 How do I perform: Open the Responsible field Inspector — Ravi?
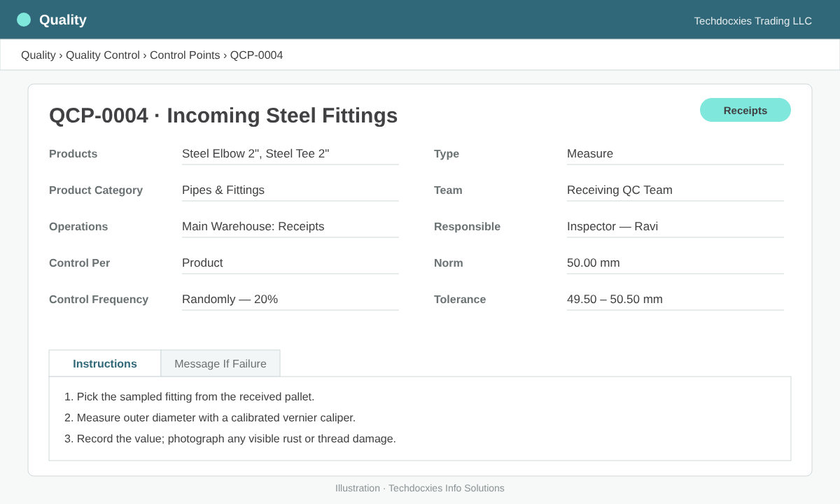tap(675, 227)
